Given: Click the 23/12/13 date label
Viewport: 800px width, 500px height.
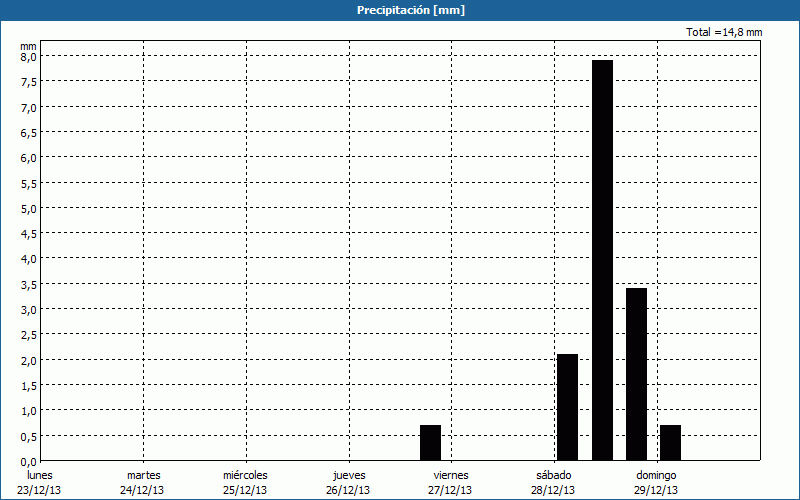Looking at the screenshot, I should click(x=39, y=490).
